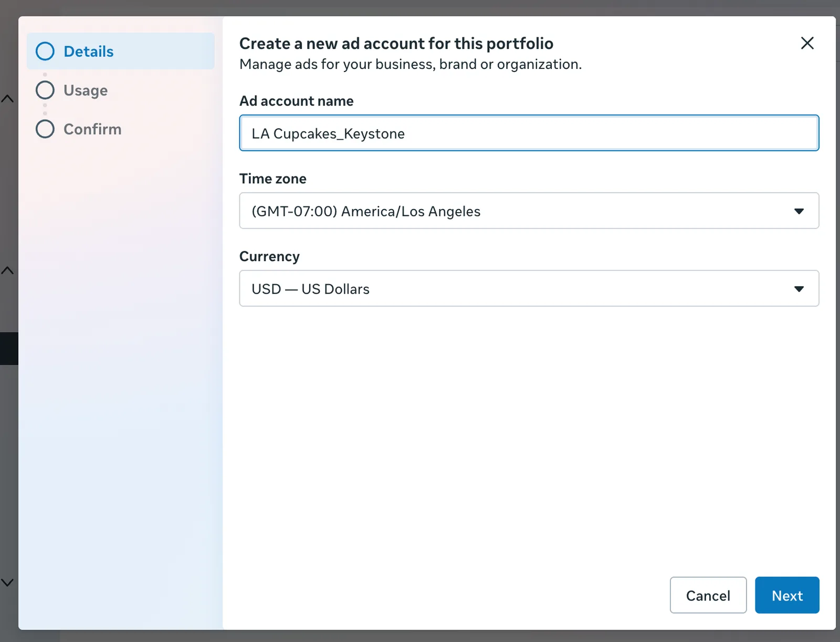Close the create ad account dialog
Screen dimensions: 840x642
807,43
